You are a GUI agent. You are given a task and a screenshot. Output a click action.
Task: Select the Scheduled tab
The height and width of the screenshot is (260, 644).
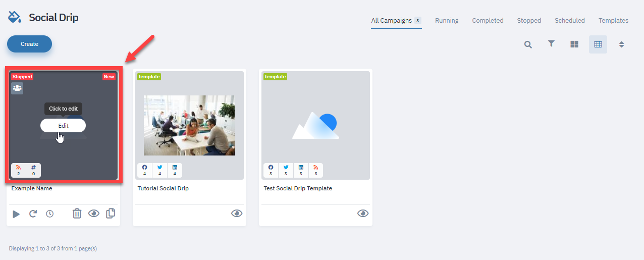pos(569,21)
